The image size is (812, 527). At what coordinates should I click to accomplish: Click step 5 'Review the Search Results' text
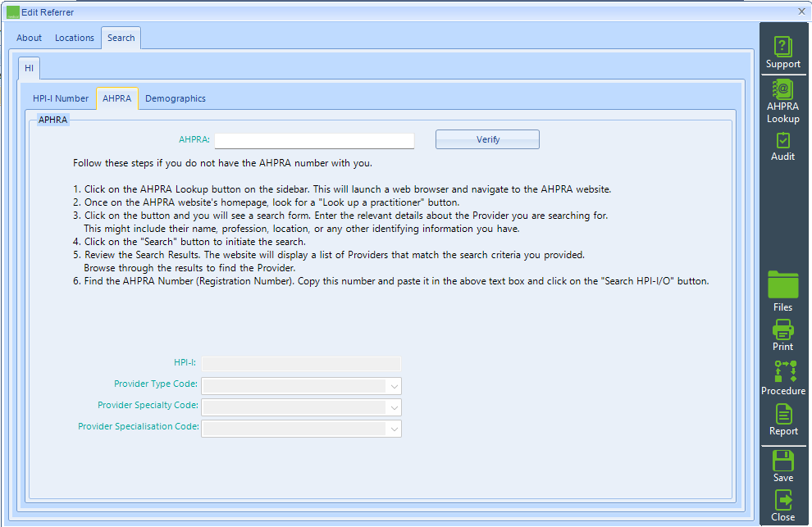click(329, 261)
